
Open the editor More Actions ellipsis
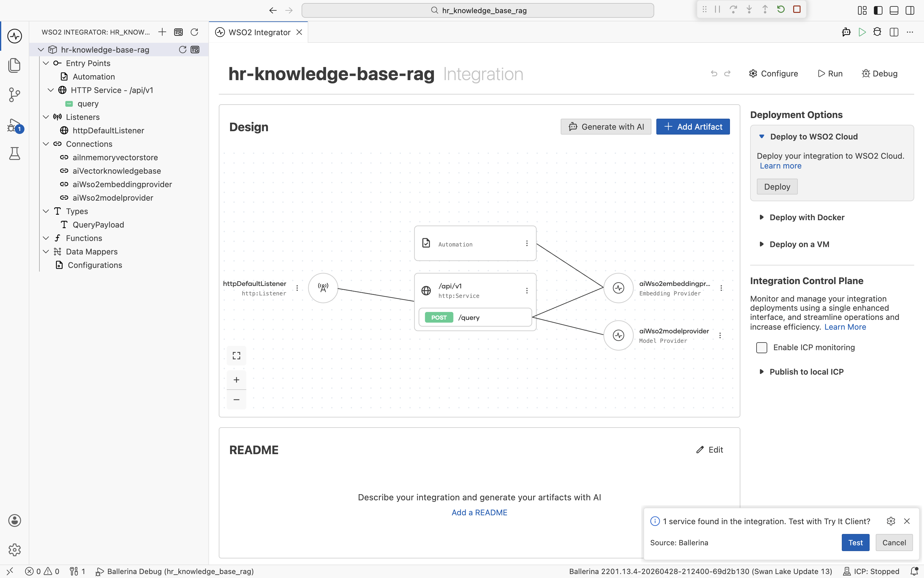(910, 32)
